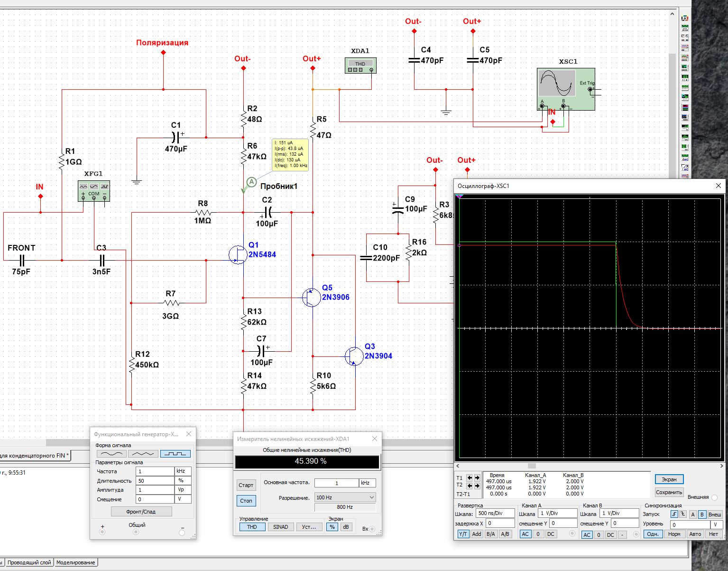The width and height of the screenshot is (728, 571).
Task: Open the Vp amplitude unit selector
Action: click(183, 490)
